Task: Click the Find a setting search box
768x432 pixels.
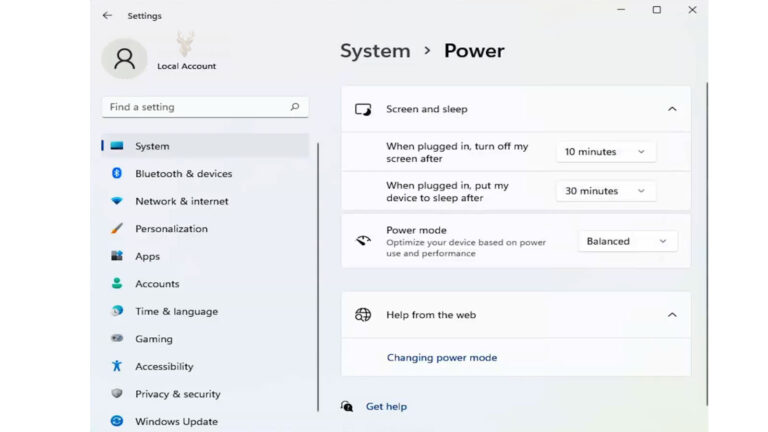Action: click(205, 107)
